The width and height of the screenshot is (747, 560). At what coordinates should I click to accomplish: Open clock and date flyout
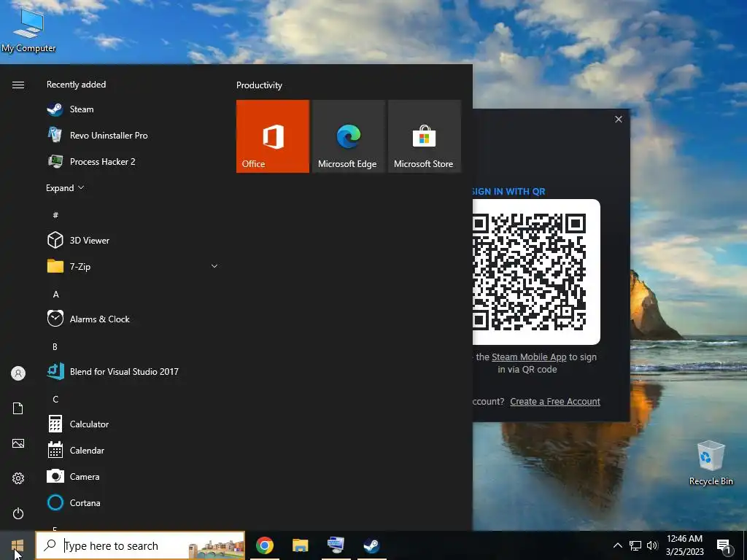[684, 545]
